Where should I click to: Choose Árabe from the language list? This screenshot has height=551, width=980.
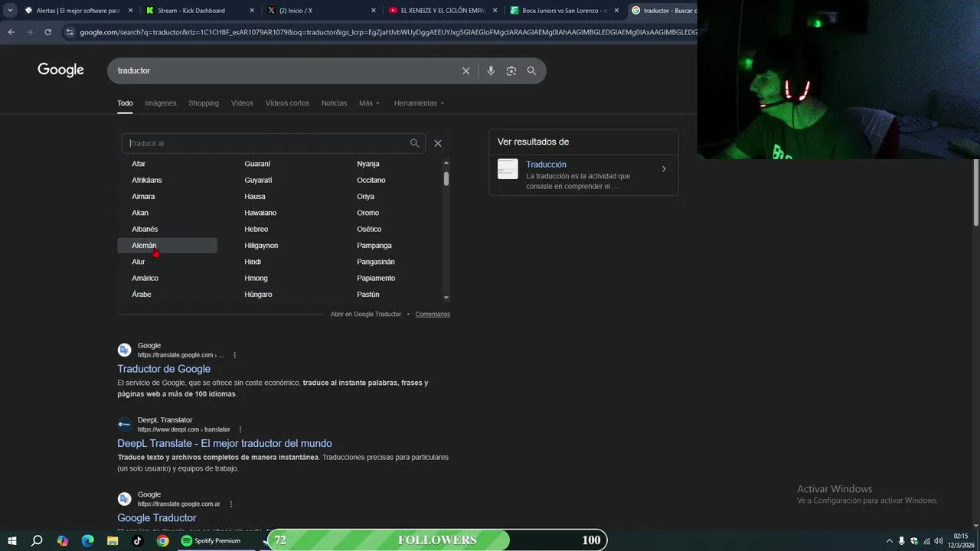(142, 295)
